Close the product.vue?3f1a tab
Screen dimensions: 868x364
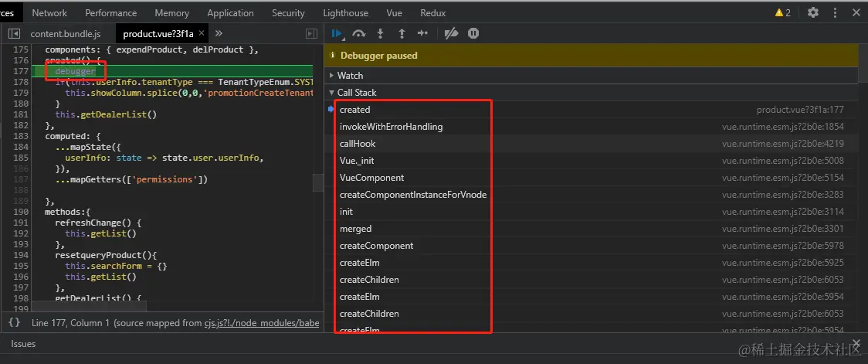coord(201,33)
